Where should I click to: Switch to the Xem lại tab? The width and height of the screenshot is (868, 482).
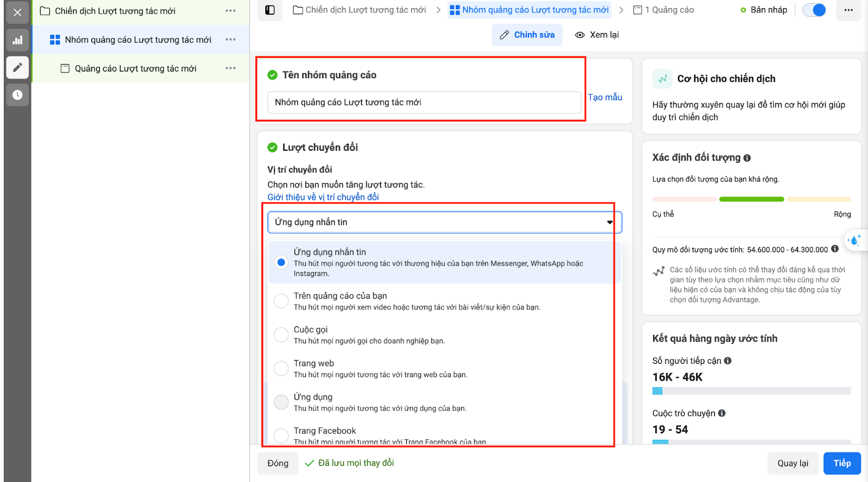coord(597,35)
